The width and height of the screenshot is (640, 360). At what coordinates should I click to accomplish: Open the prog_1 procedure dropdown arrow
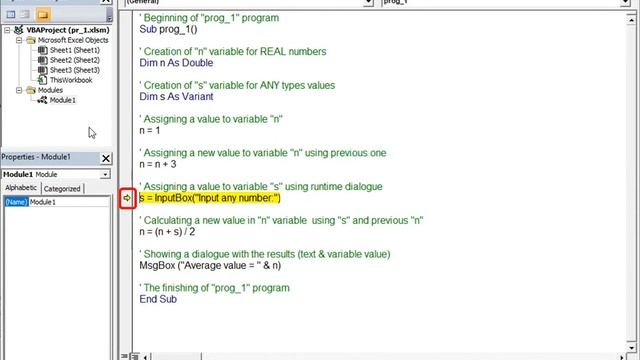pyautogui.click(x=625, y=2)
